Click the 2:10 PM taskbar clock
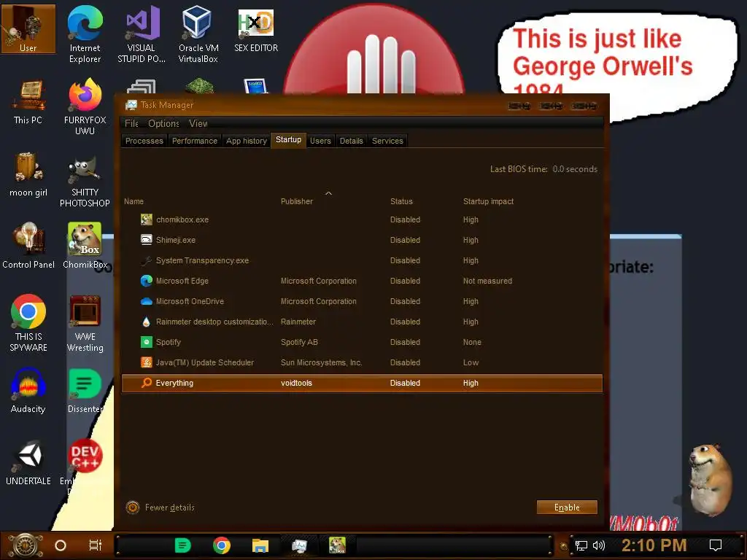747x560 pixels. [x=654, y=545]
